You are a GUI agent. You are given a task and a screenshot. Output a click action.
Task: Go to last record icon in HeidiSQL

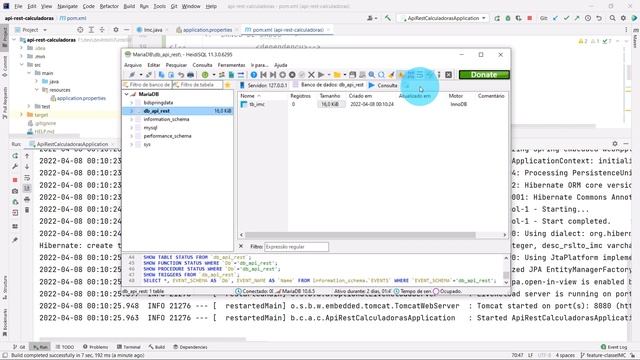273,75
